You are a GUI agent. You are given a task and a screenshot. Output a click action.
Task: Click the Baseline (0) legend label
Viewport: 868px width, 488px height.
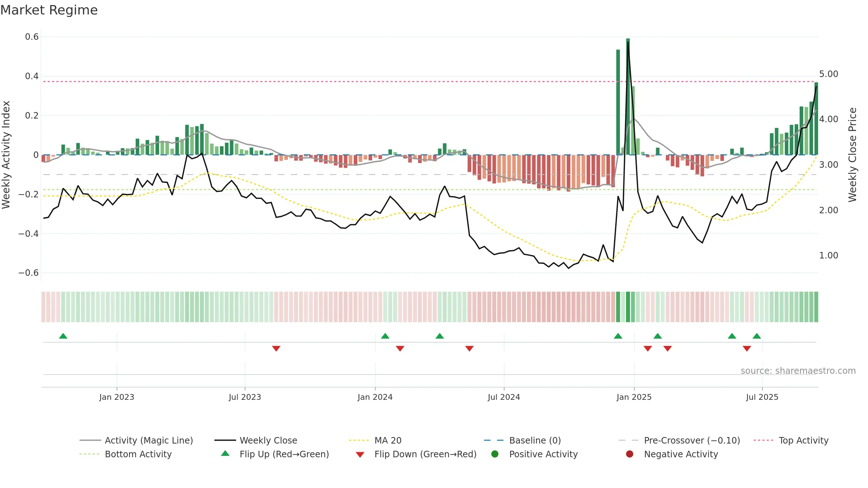tap(535, 440)
